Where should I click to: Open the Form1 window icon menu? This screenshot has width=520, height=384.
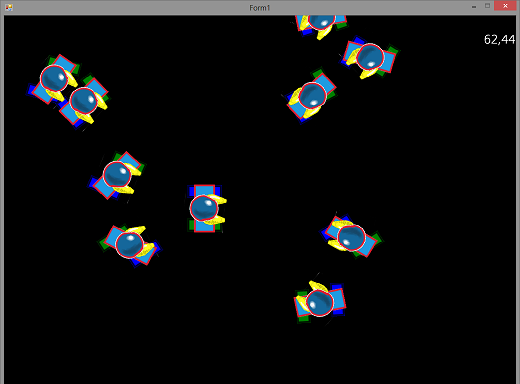(x=9, y=7)
